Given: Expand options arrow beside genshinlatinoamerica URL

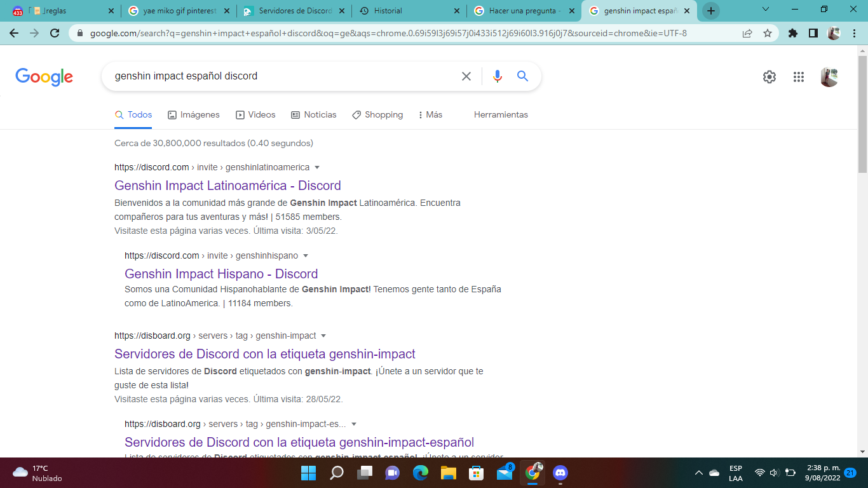Looking at the screenshot, I should click(x=317, y=168).
